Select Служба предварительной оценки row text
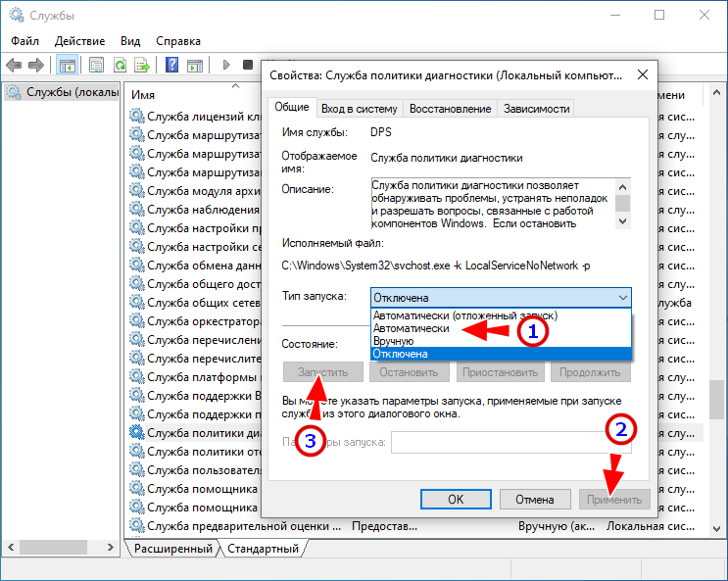Screen dimensions: 728x581 [x=244, y=526]
